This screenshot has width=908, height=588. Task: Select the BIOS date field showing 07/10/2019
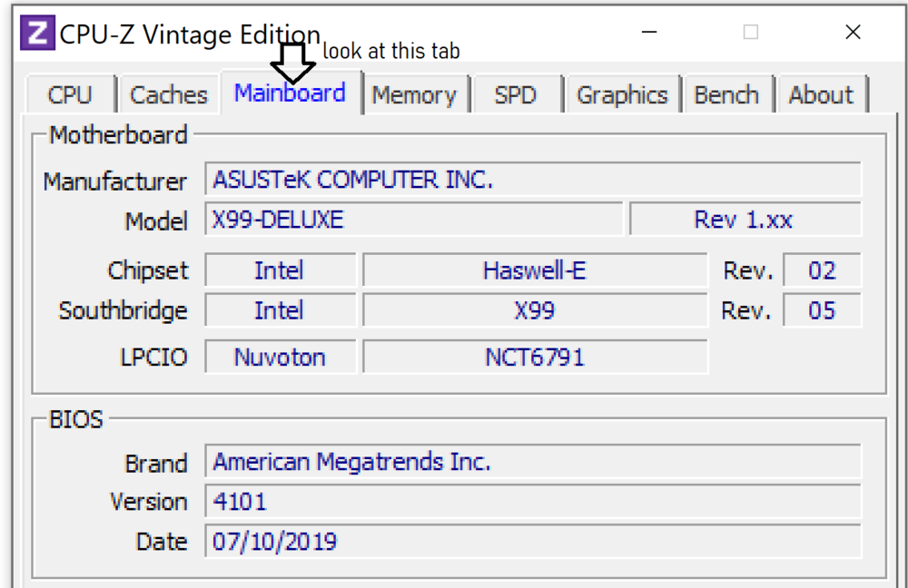tap(532, 541)
